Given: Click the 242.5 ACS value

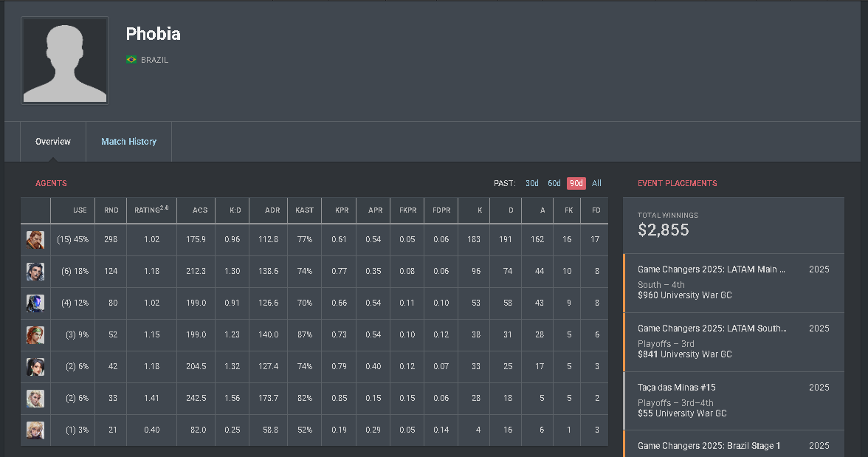Looking at the screenshot, I should click(x=196, y=398).
